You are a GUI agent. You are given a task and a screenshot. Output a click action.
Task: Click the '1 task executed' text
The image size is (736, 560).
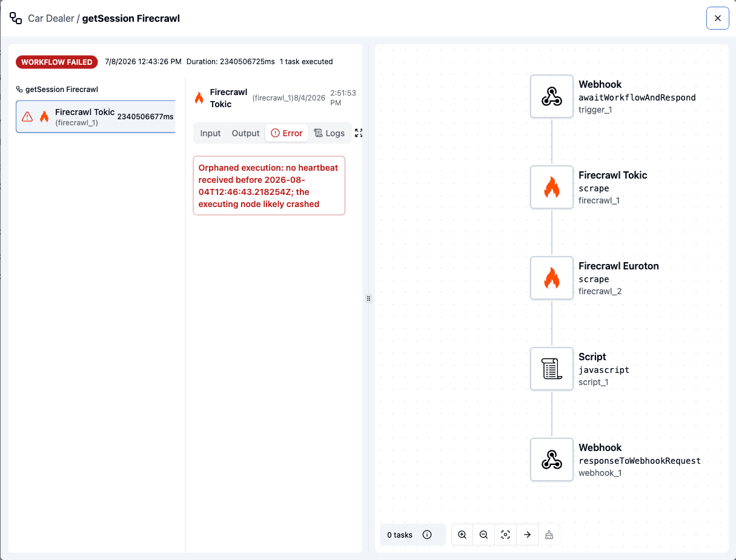pyautogui.click(x=306, y=62)
